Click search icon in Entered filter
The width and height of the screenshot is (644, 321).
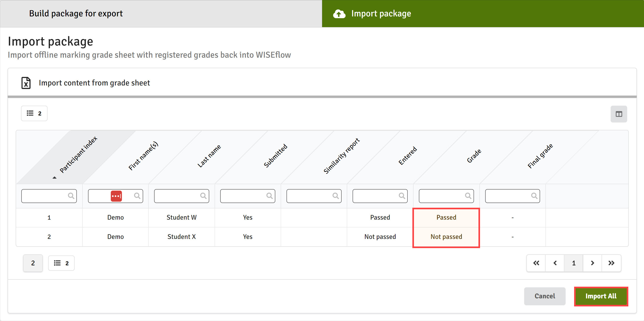tap(402, 196)
